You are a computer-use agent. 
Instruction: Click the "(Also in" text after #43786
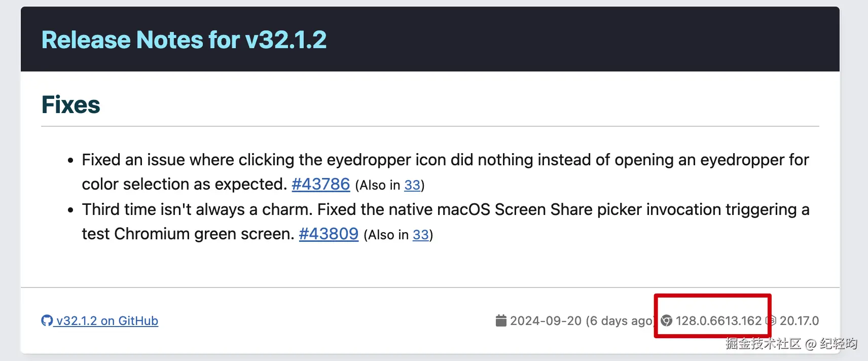pos(378,186)
